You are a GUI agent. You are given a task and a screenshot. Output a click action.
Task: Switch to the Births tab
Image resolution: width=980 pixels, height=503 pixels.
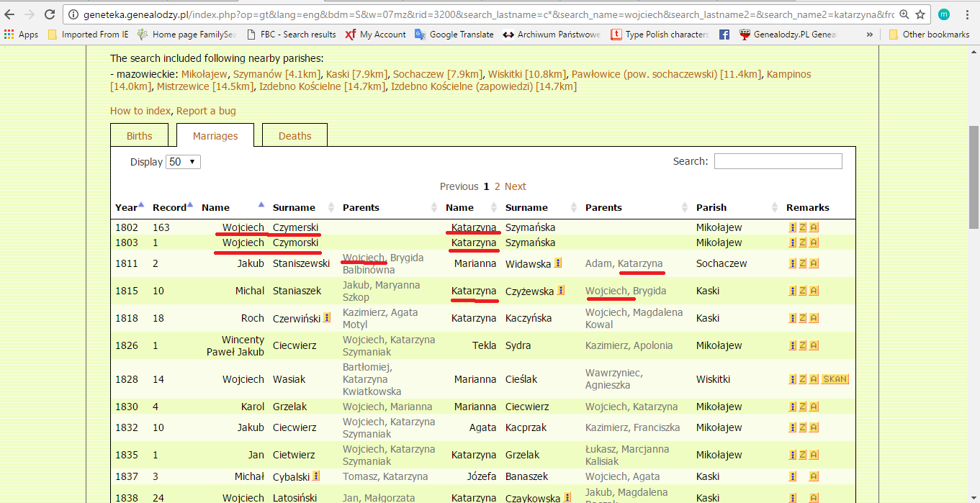(140, 136)
